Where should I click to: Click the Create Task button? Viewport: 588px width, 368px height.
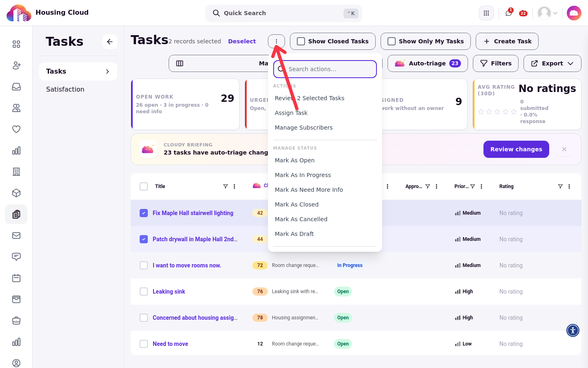(x=507, y=41)
